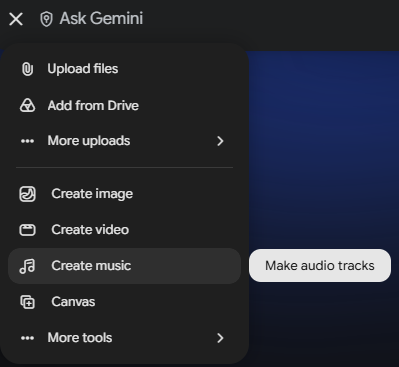Open Canvas from the tools menu
This screenshot has width=399, height=367.
(x=124, y=302)
